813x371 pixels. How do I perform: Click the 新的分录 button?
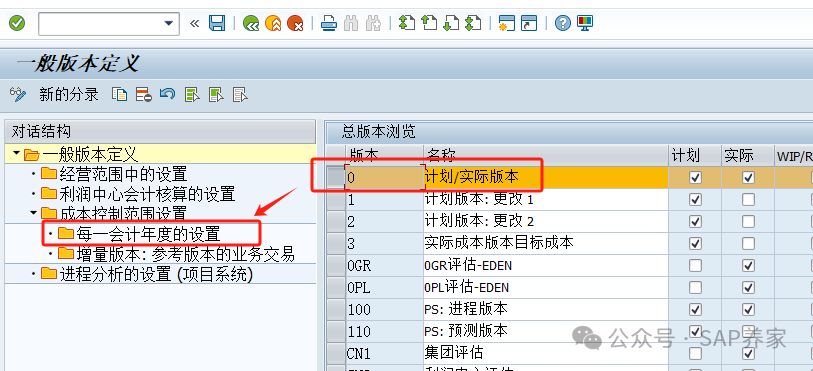(69, 94)
